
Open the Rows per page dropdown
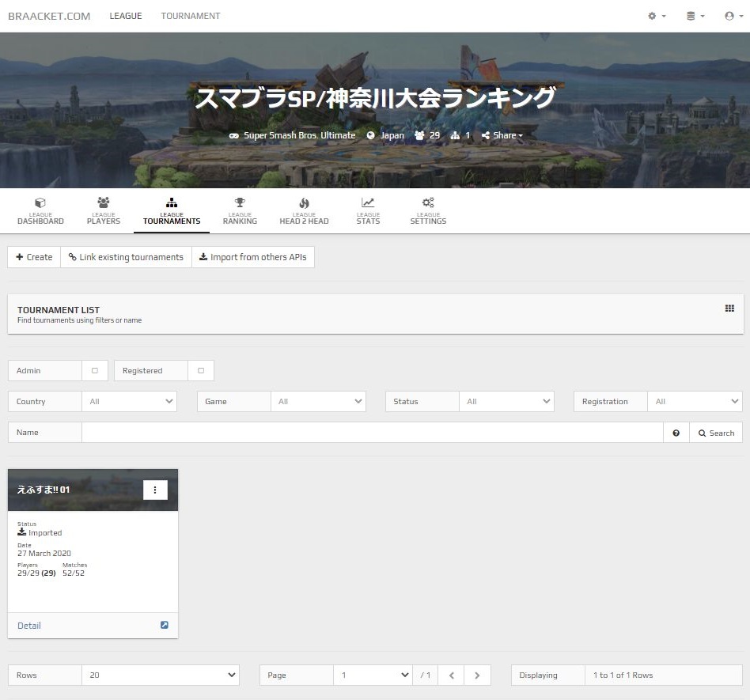tap(161, 675)
